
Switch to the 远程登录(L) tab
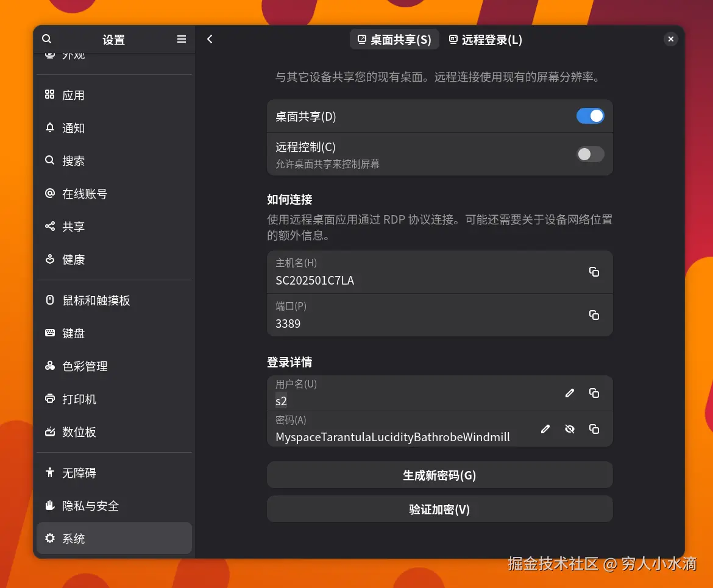485,40
